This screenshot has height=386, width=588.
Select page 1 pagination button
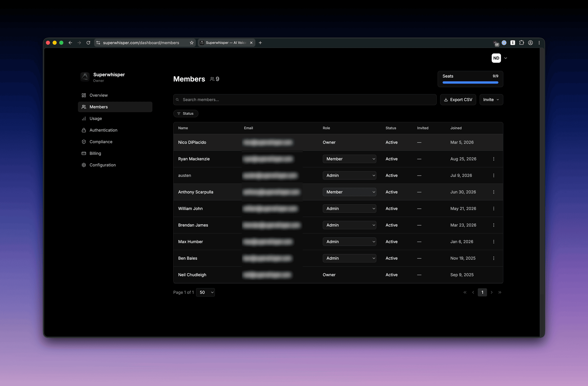(482, 292)
